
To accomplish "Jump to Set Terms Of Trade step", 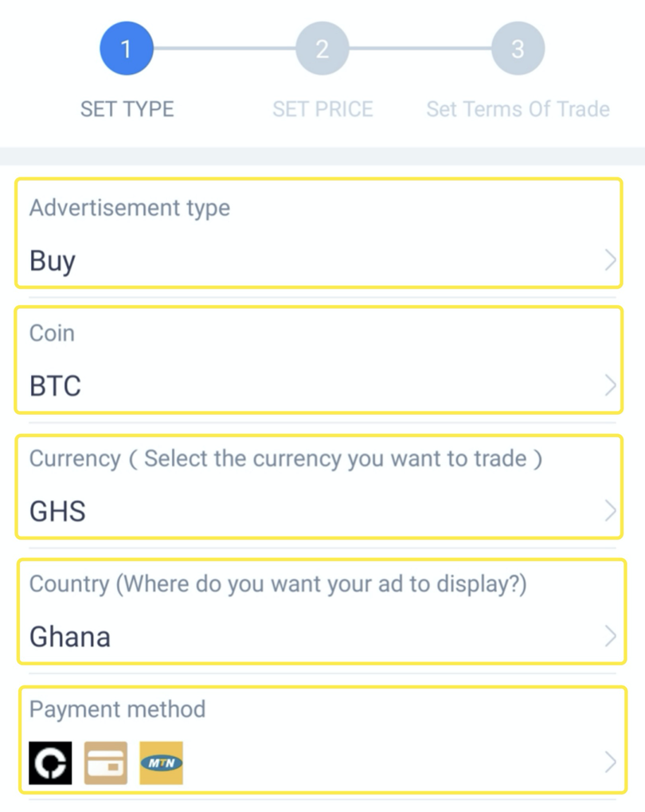I will point(518,109).
